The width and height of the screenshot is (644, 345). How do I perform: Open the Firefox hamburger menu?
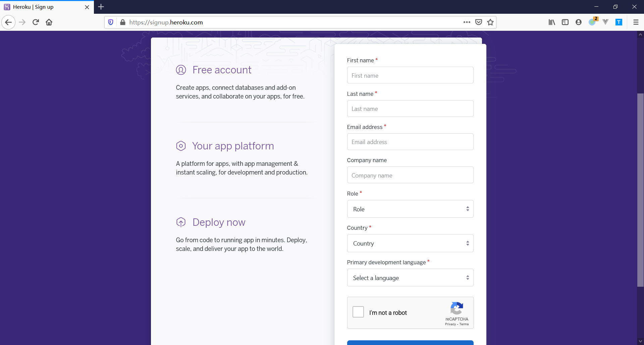(x=636, y=22)
